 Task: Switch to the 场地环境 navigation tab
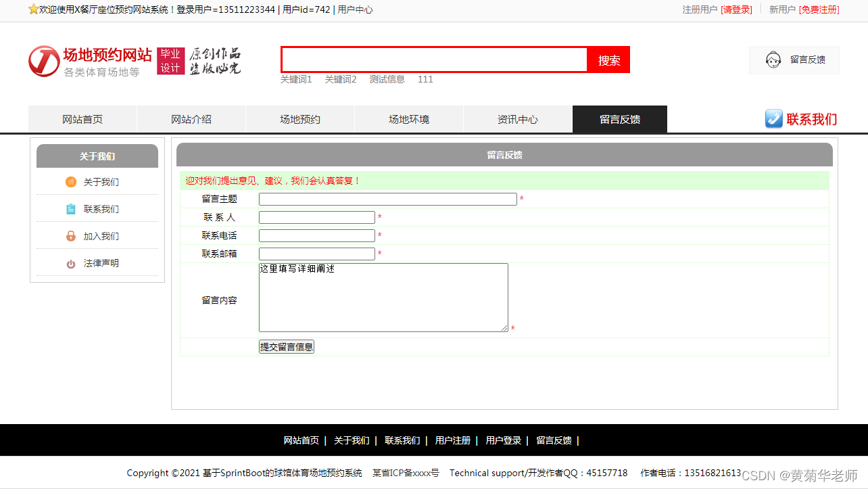(x=409, y=120)
